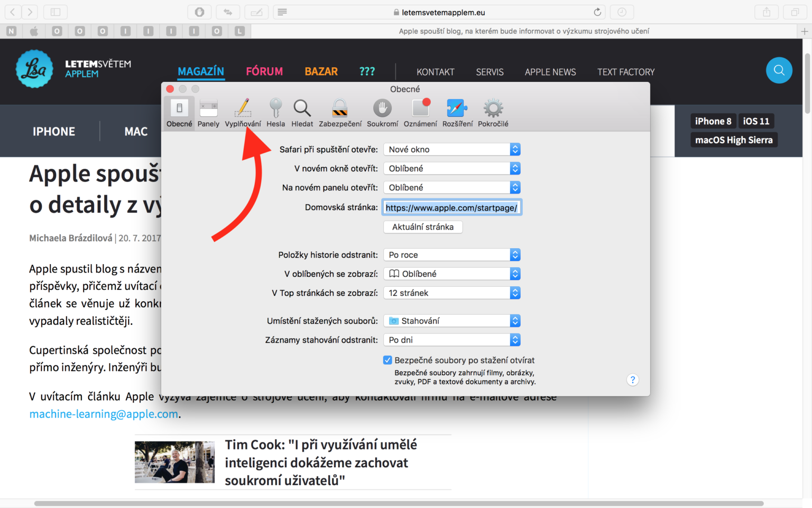Open the 'V oblíbených se zobrazí' dropdown
Screen dimensions: 812x508
pyautogui.click(x=452, y=274)
